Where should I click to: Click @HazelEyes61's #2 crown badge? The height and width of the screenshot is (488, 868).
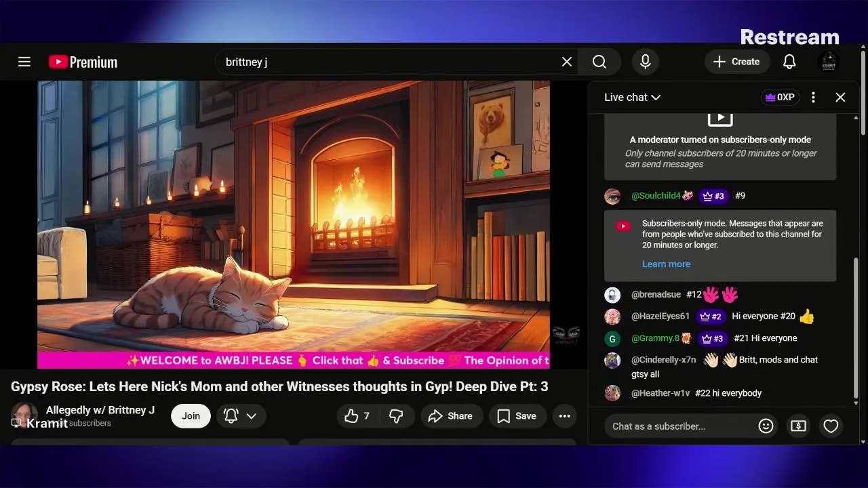(x=711, y=317)
